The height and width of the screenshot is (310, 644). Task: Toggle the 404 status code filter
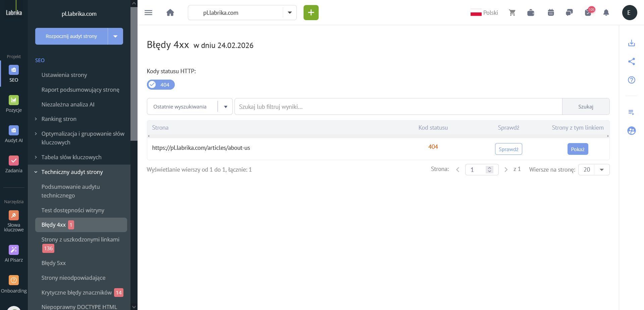[161, 85]
